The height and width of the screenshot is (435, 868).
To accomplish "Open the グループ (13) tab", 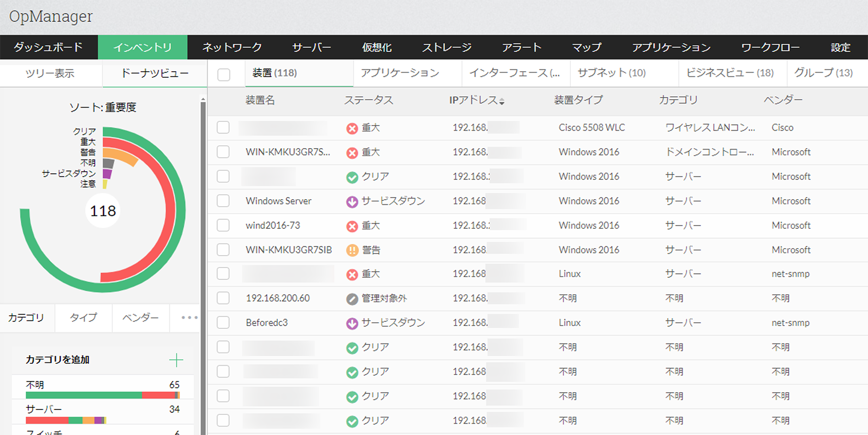I will [823, 73].
